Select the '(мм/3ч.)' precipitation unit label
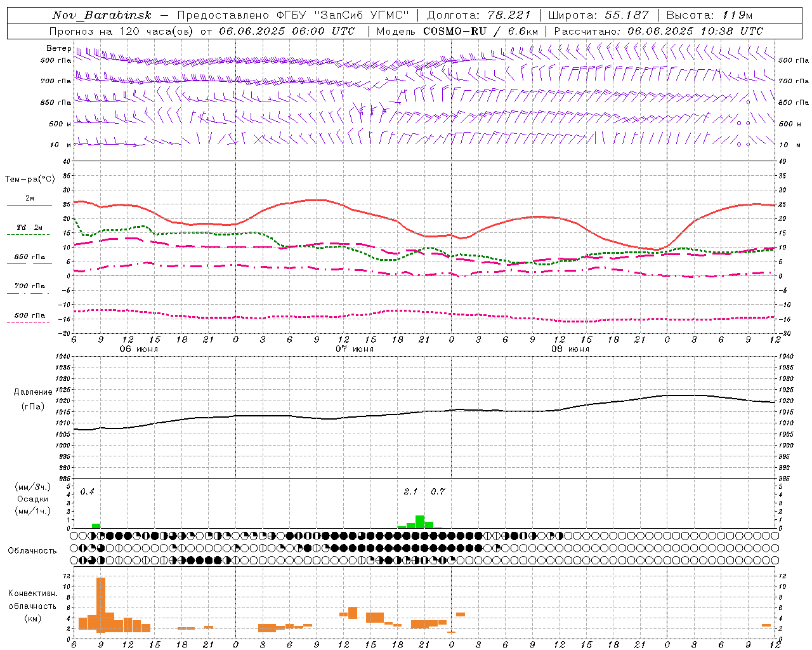This screenshot has width=812, height=650. (x=33, y=487)
